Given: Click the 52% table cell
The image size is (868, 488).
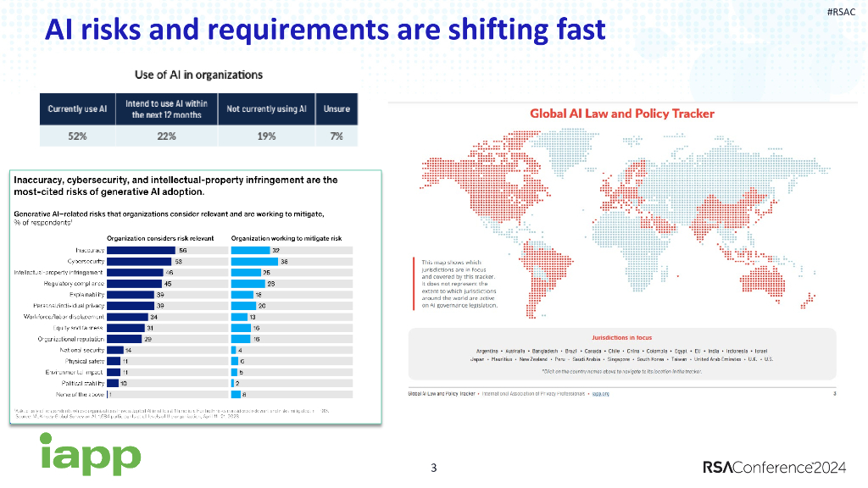Looking at the screenshot, I should [x=77, y=136].
